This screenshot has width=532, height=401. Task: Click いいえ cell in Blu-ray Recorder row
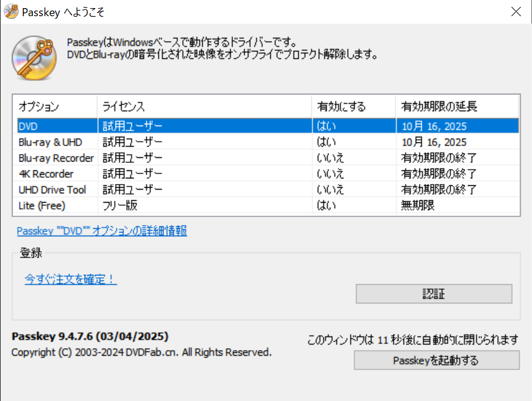tap(331, 158)
